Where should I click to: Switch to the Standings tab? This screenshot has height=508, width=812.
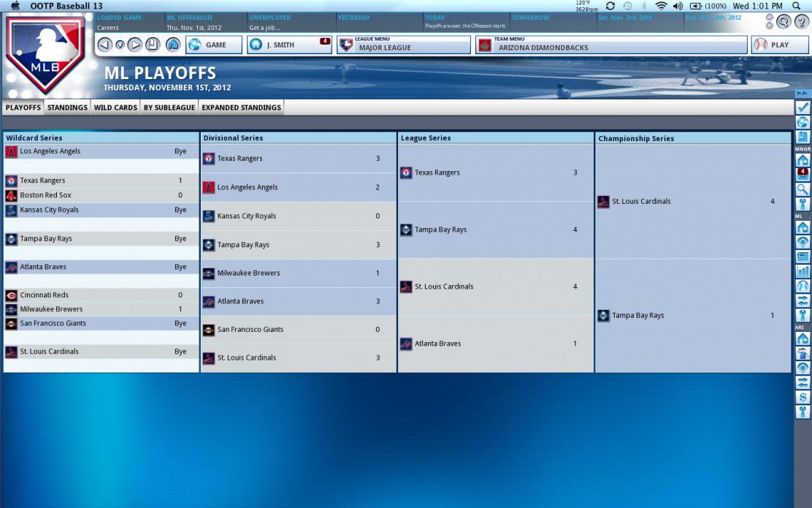(67, 107)
